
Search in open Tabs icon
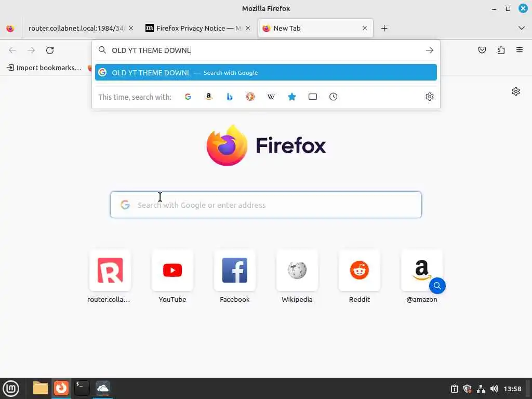tap(312, 97)
